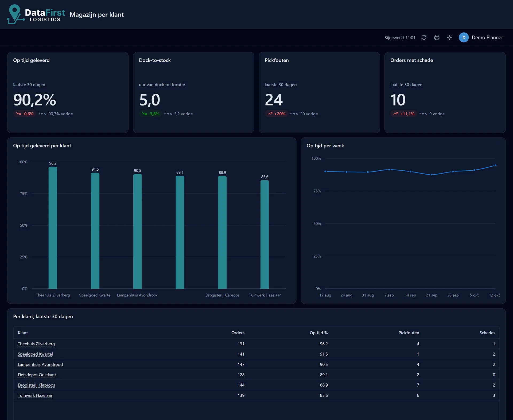Screen dimensions: 513x420
Task: Click the Demo Planner user name
Action: click(x=487, y=38)
